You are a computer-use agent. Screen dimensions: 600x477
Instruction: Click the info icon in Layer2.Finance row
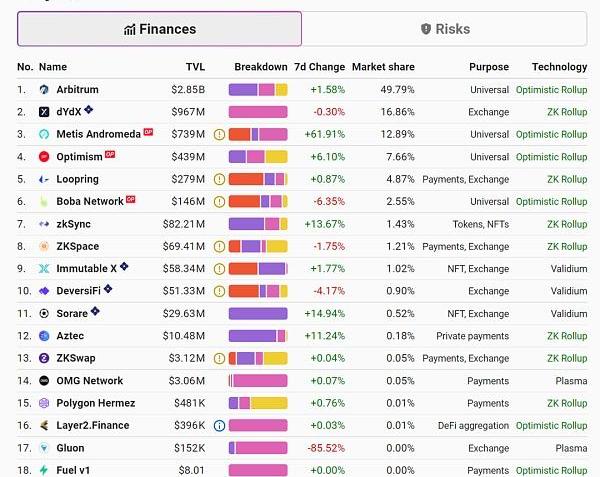pyautogui.click(x=219, y=425)
